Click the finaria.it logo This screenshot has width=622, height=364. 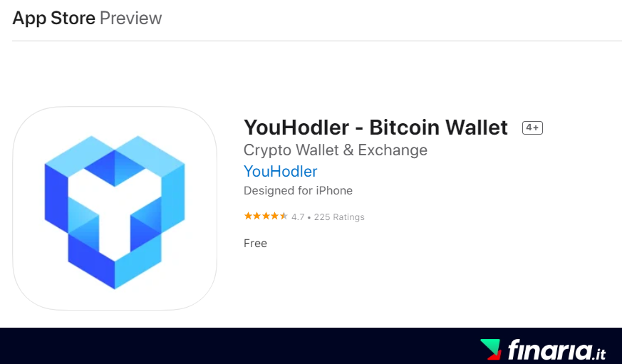pos(543,349)
